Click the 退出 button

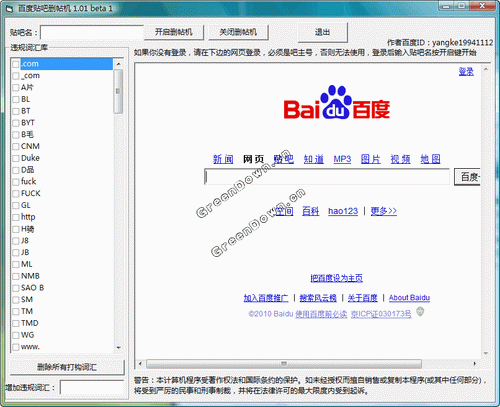(x=322, y=32)
